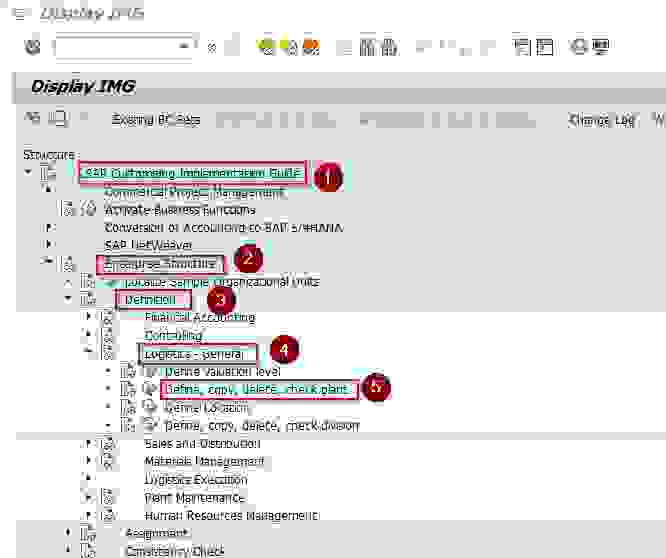
Task: Select Logistics - General node
Action: click(x=194, y=354)
